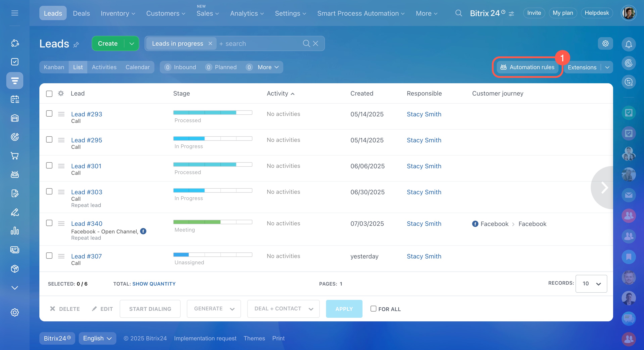644x350 pixels.
Task: Open the grid settings gear in table header
Action: 61,93
